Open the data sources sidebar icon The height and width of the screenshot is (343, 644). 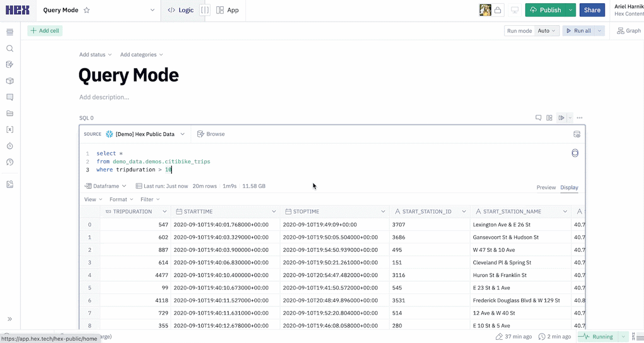point(10,65)
